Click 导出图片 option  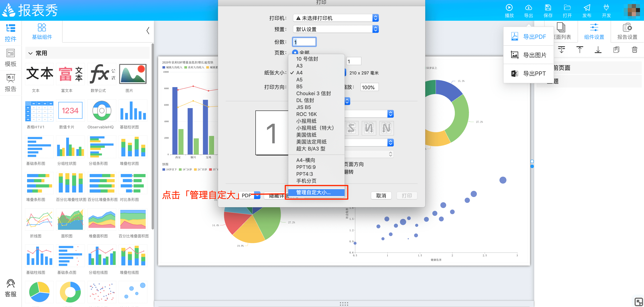[x=528, y=55]
